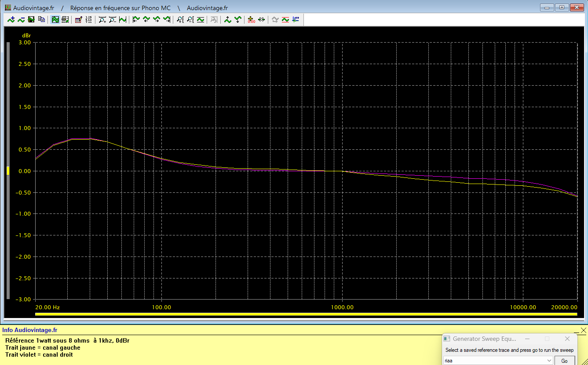Maximize the main Audiovintage.fr window
Viewport: 588px width, 365px height.
561,7
